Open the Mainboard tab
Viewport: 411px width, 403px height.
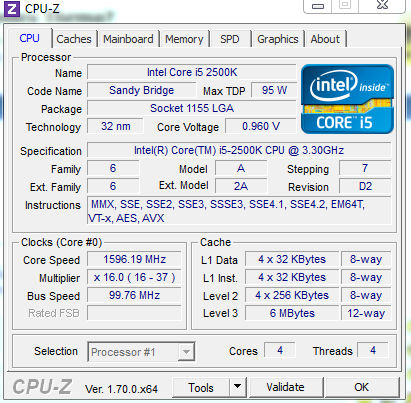click(x=128, y=39)
